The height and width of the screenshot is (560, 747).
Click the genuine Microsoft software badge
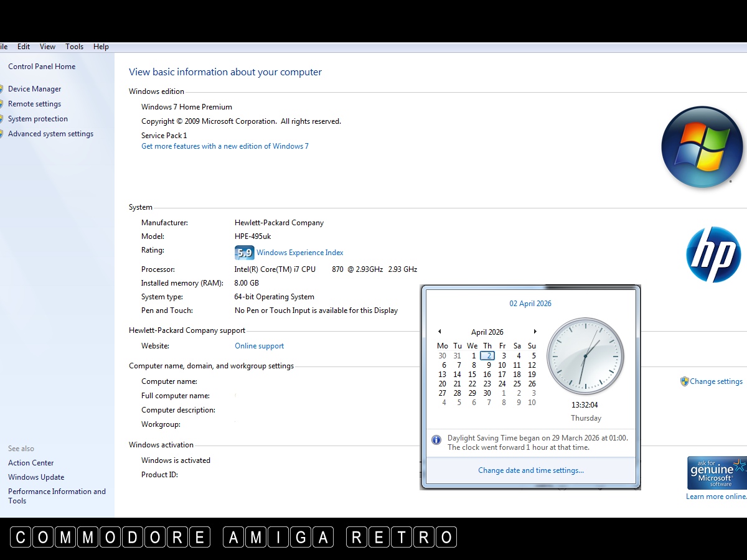(716, 473)
